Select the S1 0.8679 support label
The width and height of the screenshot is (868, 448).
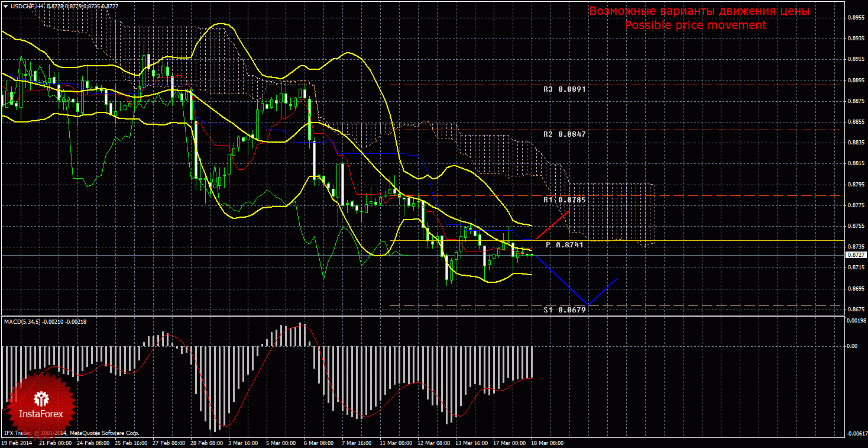(x=564, y=310)
